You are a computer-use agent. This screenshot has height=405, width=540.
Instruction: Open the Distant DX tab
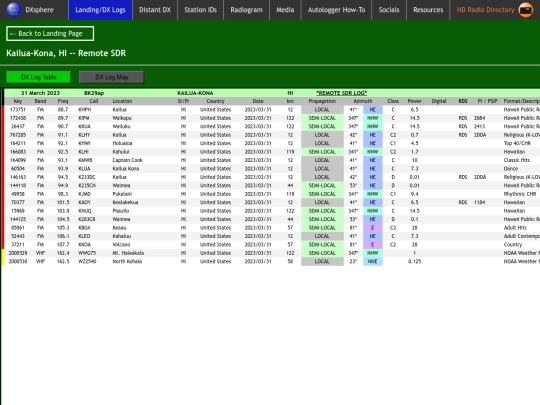[155, 10]
